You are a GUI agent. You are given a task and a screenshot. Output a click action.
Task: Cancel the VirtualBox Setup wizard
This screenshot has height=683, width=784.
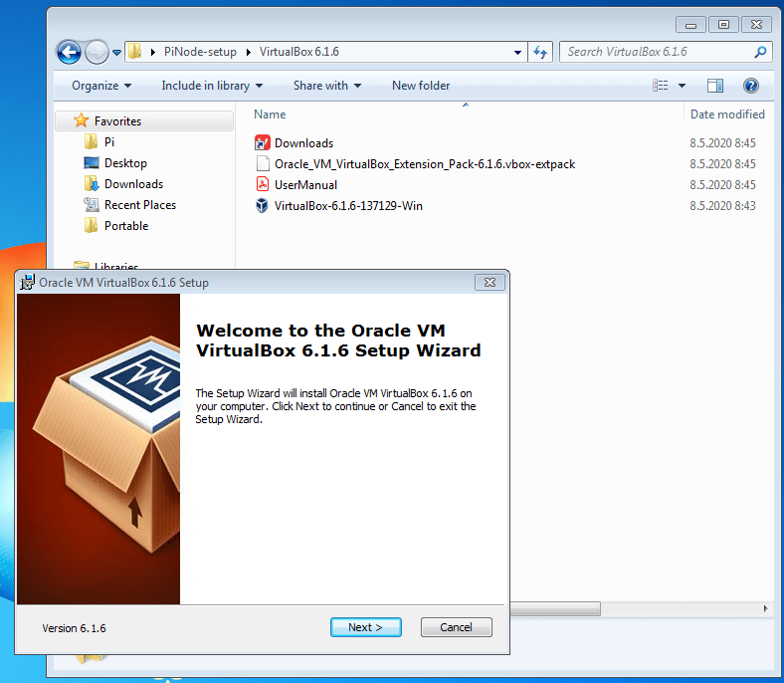pyautogui.click(x=456, y=627)
